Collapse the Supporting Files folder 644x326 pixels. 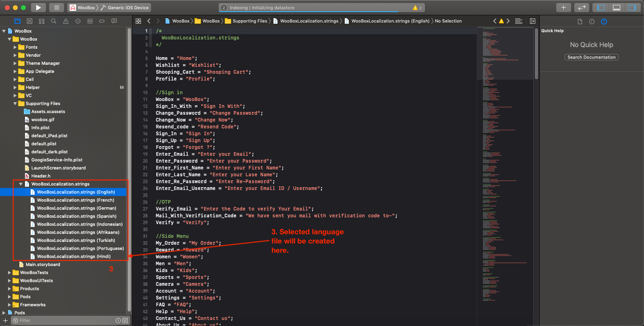(15, 103)
